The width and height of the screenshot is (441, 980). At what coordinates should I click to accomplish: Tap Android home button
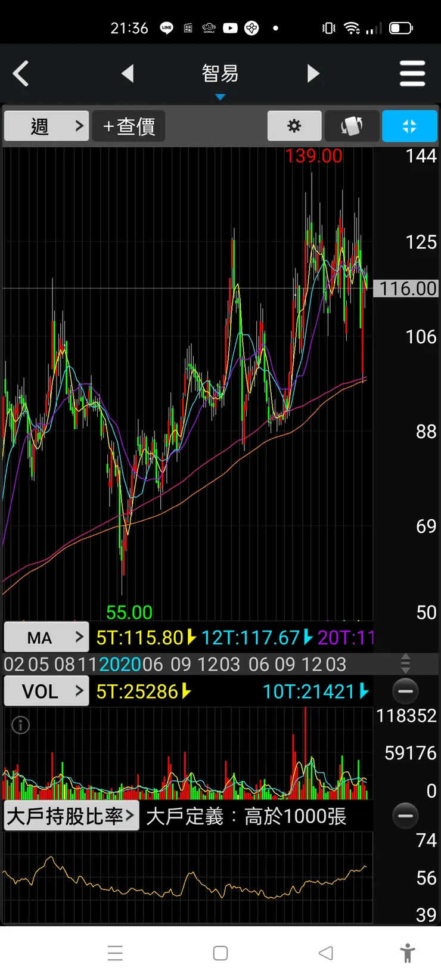(x=220, y=953)
